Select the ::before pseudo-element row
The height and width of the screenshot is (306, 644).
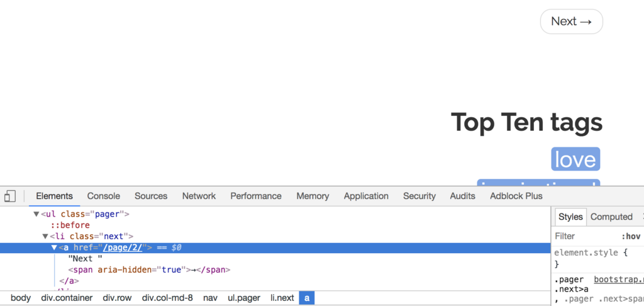(x=70, y=225)
